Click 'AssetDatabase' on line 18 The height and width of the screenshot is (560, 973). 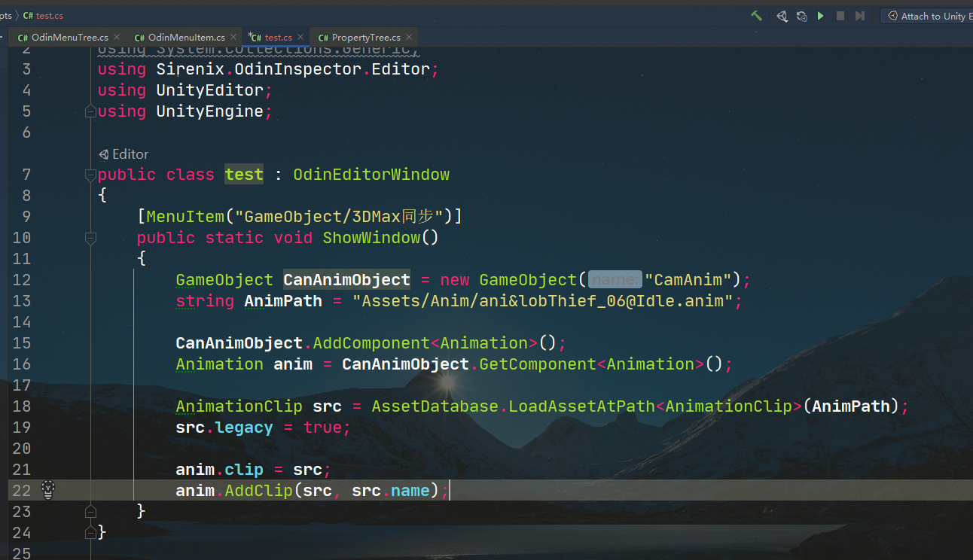435,406
